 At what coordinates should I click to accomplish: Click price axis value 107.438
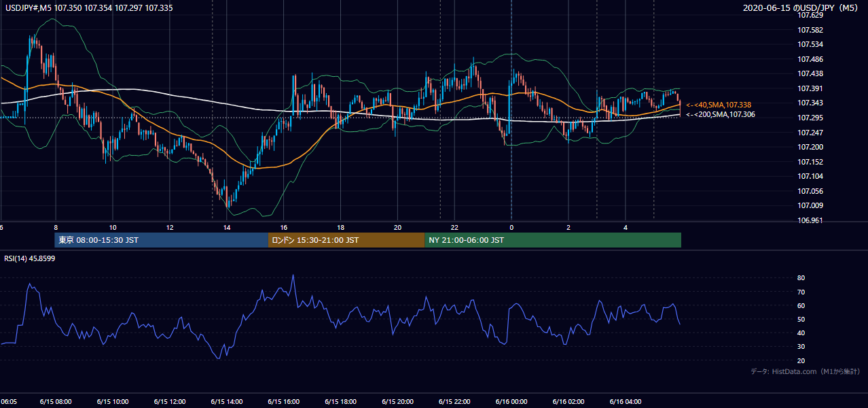(x=811, y=73)
